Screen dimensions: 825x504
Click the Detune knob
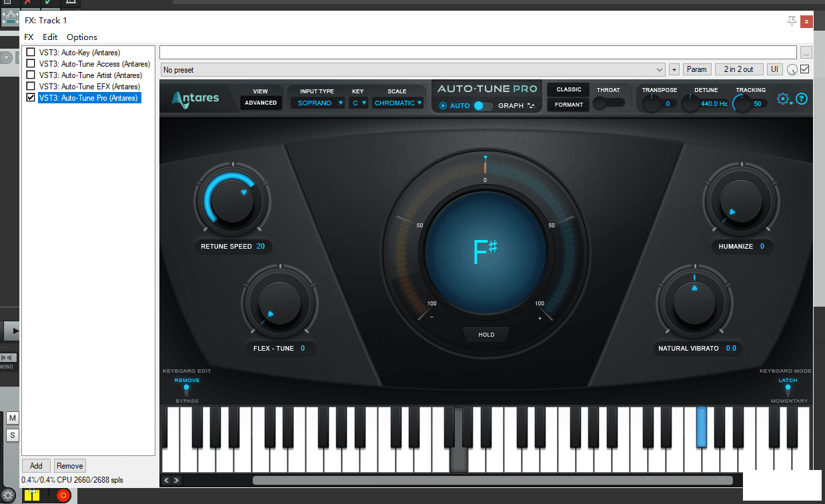point(692,103)
